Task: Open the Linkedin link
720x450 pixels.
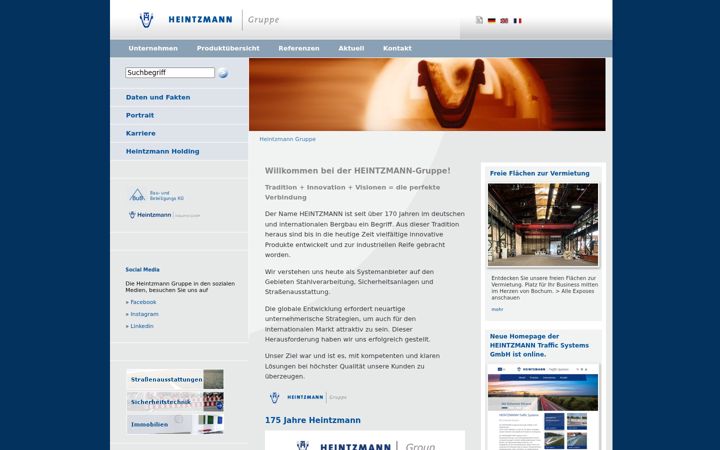Action: coord(140,326)
